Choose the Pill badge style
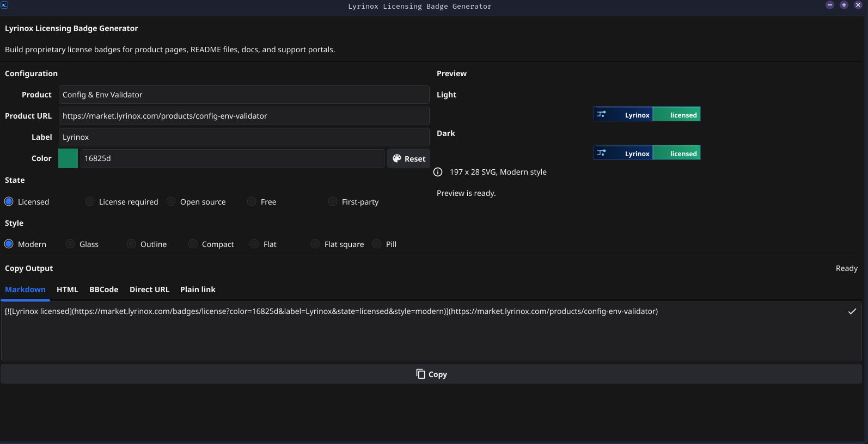868x444 pixels. [384, 244]
